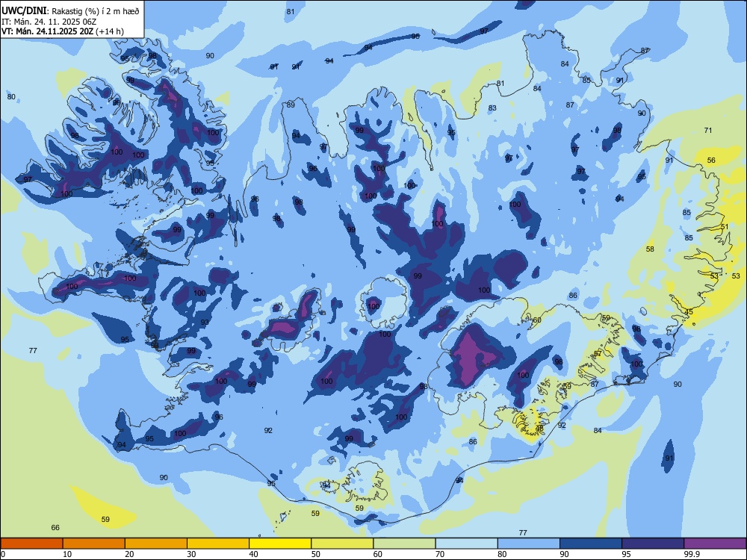The width and height of the screenshot is (747, 560).
Task: Click the 95–99.9 dark indigo legend swatch
Action: (653, 544)
